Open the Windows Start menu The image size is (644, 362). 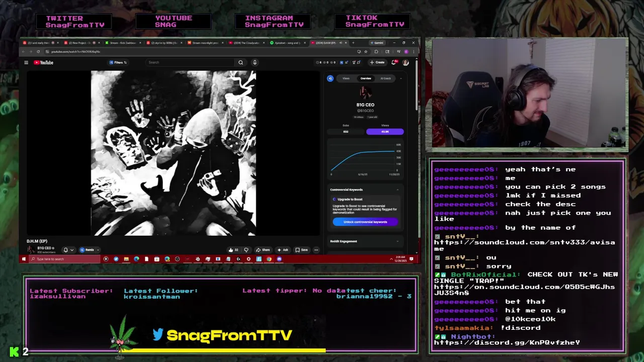pos(24,259)
